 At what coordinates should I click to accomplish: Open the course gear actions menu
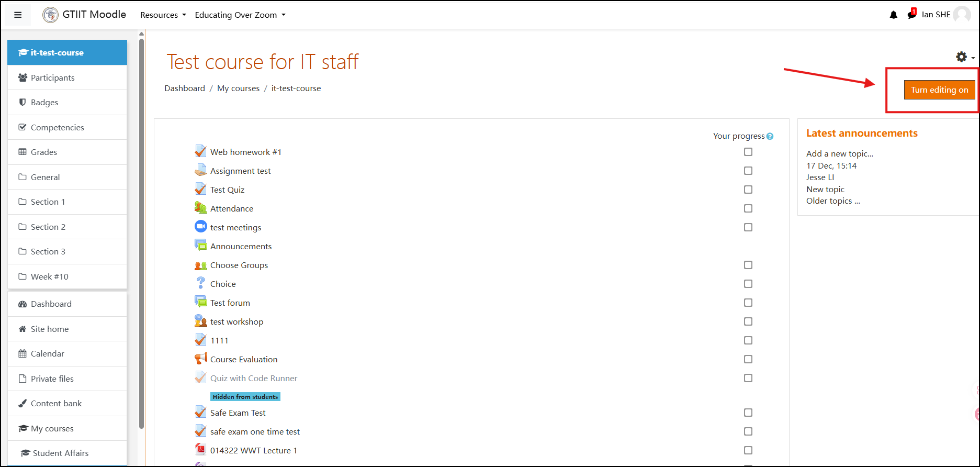coord(964,57)
